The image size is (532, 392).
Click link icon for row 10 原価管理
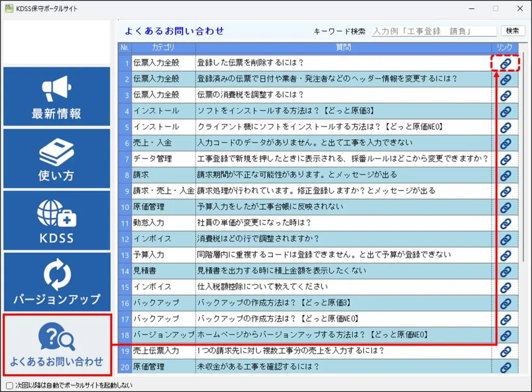coord(505,207)
